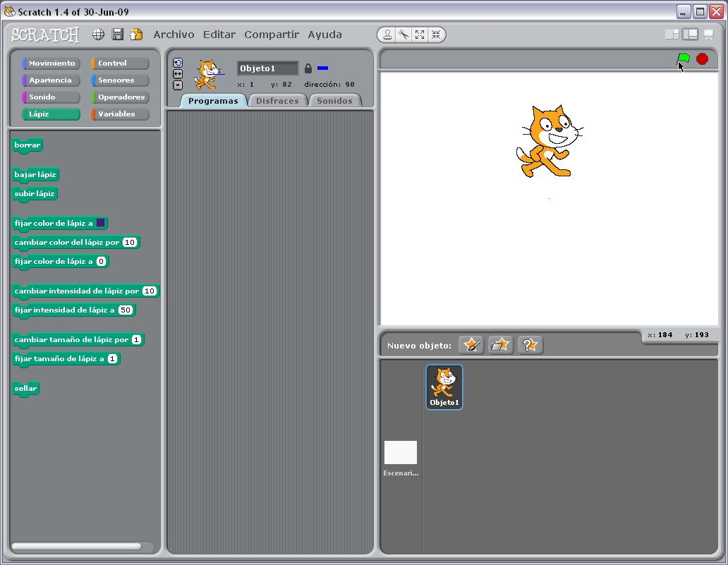Open the Variables block category
Screen dimensions: 728x565
coord(120,114)
